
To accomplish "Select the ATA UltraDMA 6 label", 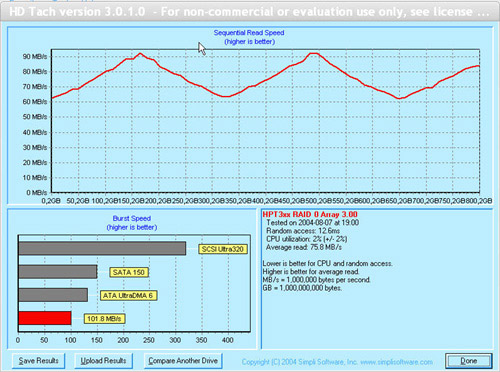I will [128, 296].
